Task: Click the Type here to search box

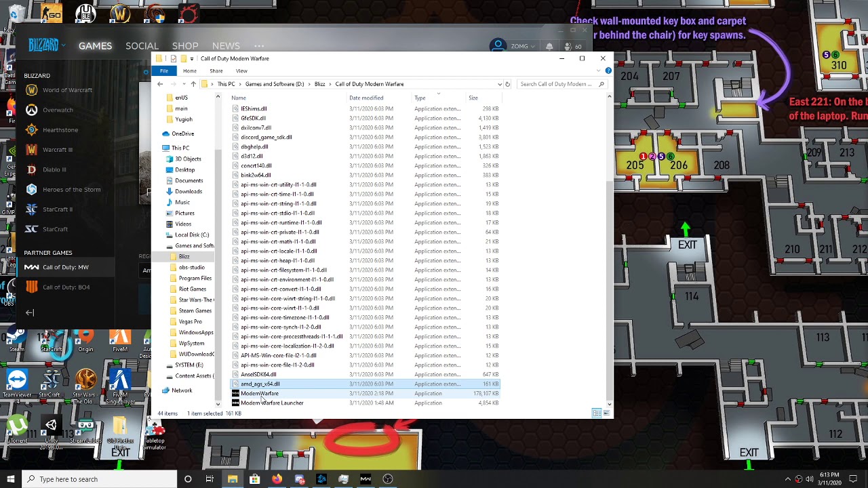Action: [99, 479]
